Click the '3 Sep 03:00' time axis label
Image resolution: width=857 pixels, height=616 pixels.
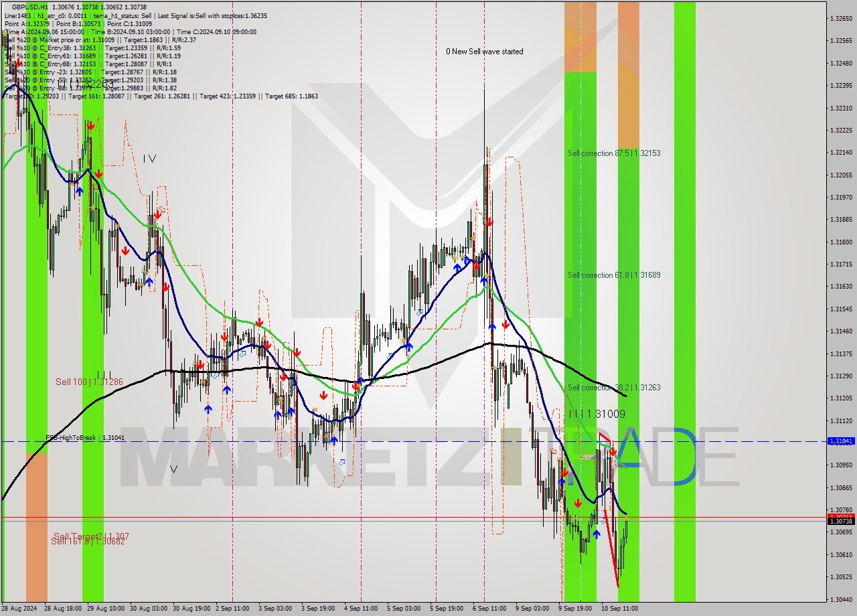click(275, 609)
